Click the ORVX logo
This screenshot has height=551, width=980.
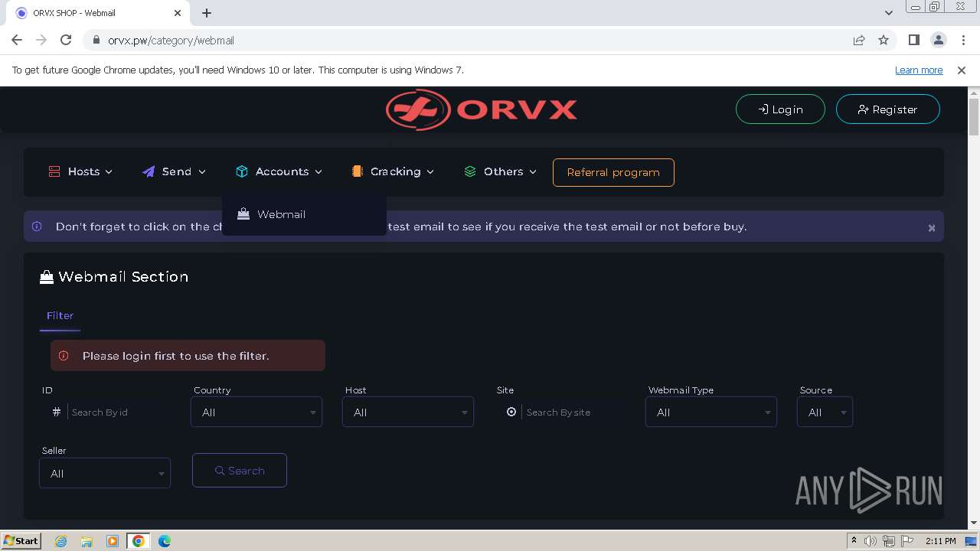coord(482,109)
